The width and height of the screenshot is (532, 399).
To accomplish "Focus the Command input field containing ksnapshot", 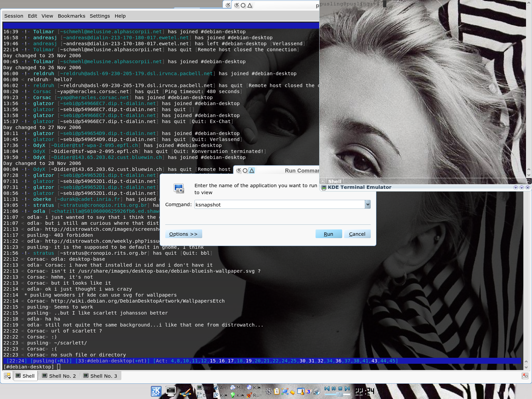I will click(x=280, y=204).
